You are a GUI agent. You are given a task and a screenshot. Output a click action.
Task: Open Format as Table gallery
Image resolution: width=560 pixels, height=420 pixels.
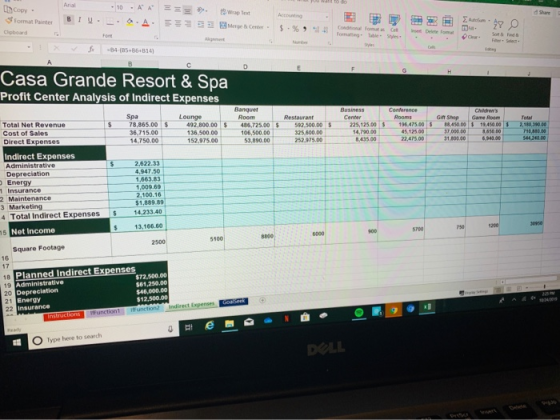point(374,26)
